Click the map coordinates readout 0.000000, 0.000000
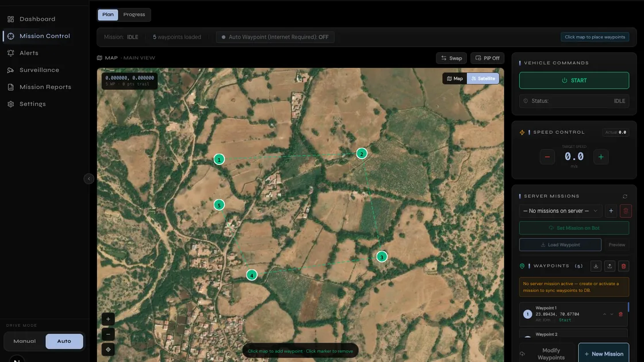Screen dimensions: 644x362 (129, 78)
